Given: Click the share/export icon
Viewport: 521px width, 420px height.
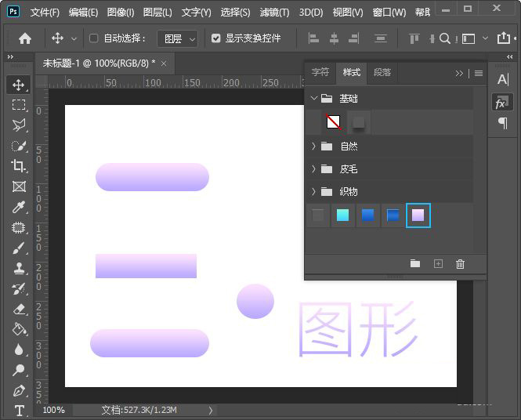Looking at the screenshot, I should click(504, 38).
